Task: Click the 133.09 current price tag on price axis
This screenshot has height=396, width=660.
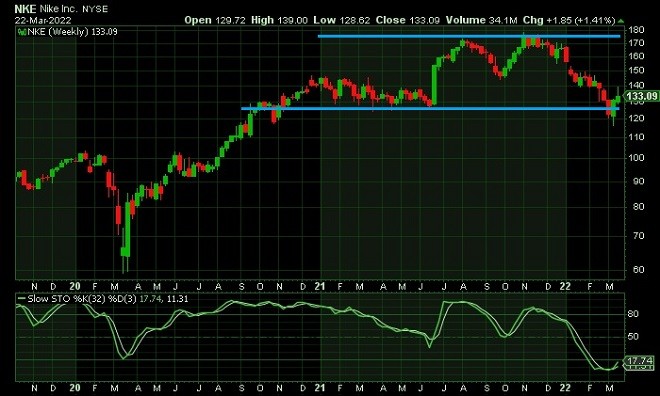Action: [x=641, y=96]
